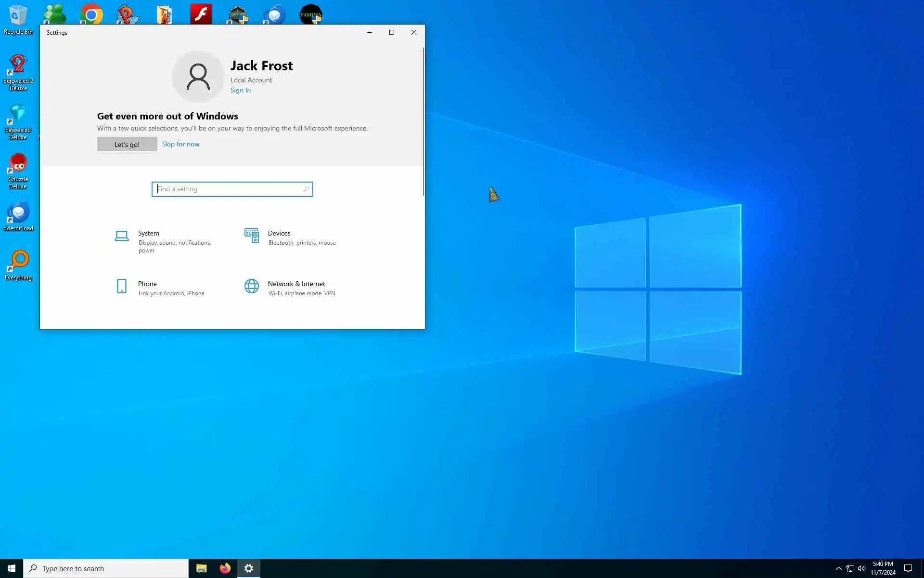Screen dimensions: 924x578
Task: Click the search magnifier in Find a setting
Action: 306,189
